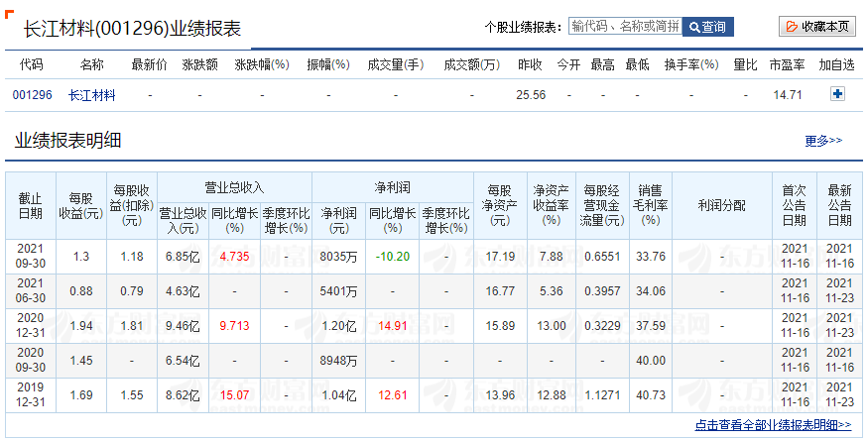Open the 001296 stock code link
The height and width of the screenshot is (440, 868).
[x=32, y=95]
